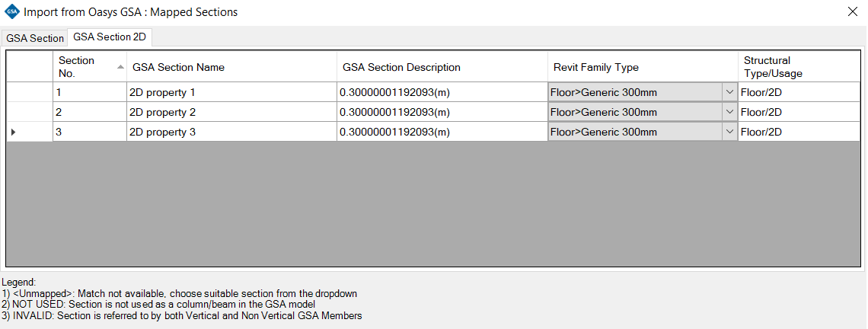
Task: Expand Revit Family Type dropdown for row 1
Action: 729,93
